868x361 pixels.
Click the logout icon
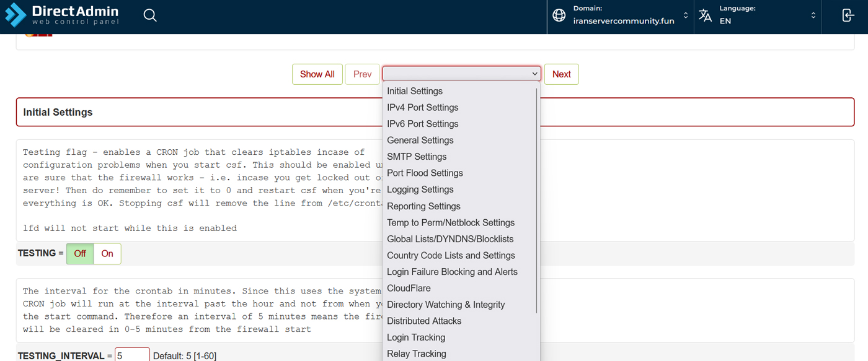[848, 15]
